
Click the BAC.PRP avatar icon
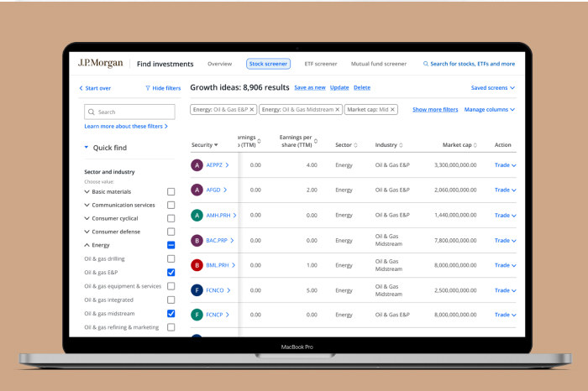197,241
